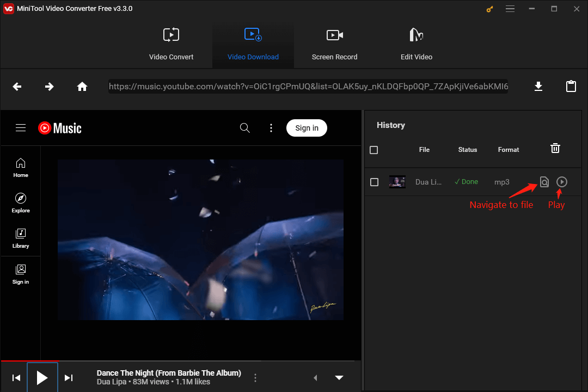Skip to the previous track
Image resolution: width=588 pixels, height=392 pixels.
16,378
